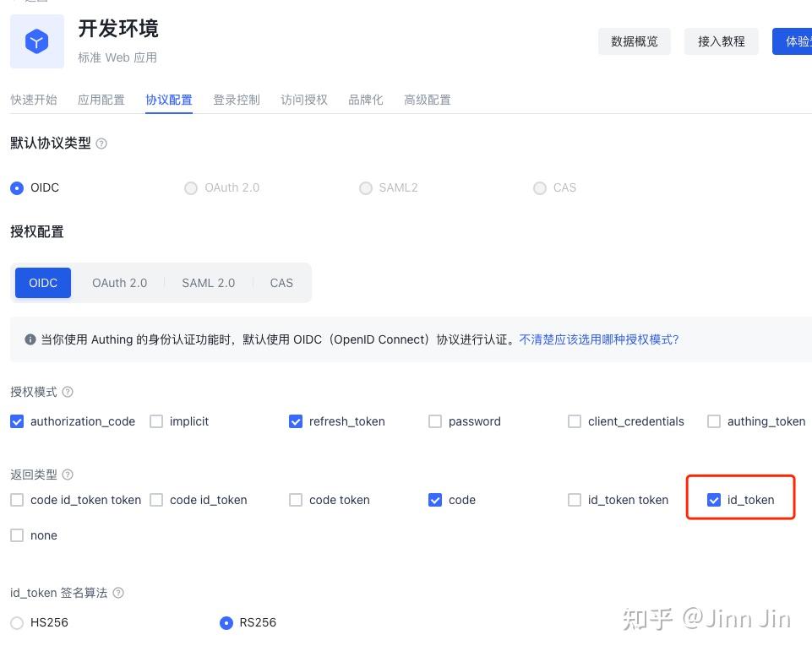Click the blue application logo icon
The height and width of the screenshot is (651, 812).
(x=37, y=41)
